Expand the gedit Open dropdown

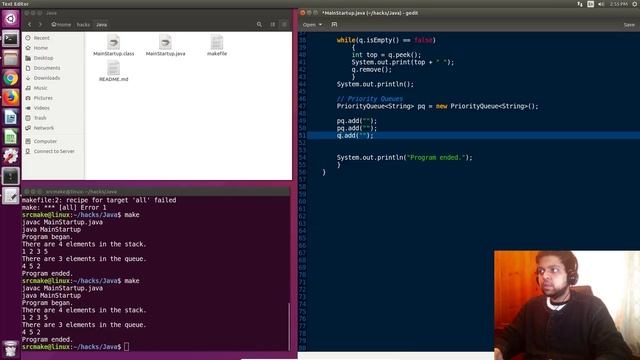[312, 24]
